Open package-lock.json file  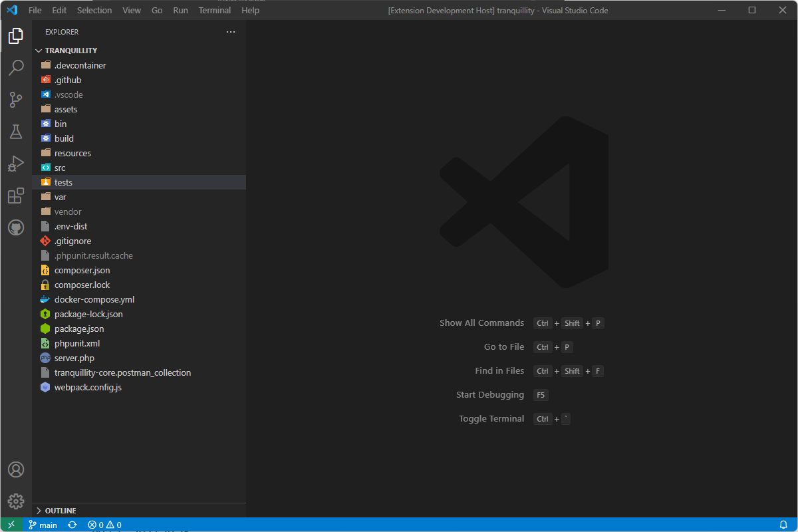tap(139, 314)
